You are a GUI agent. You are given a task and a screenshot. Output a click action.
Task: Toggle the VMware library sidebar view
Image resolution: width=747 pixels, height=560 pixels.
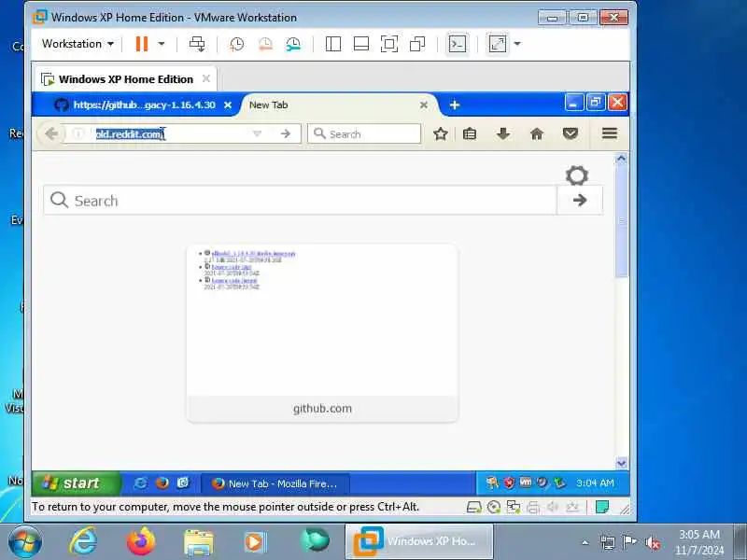(333, 44)
